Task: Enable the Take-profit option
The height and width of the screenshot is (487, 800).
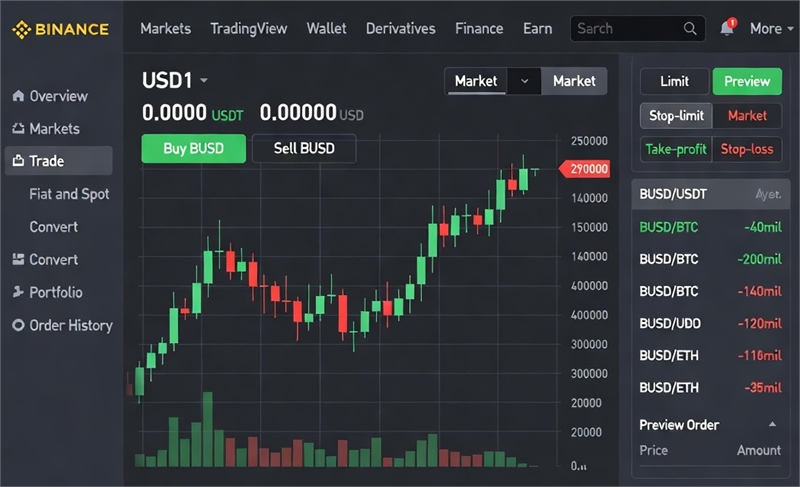Action: (674, 150)
